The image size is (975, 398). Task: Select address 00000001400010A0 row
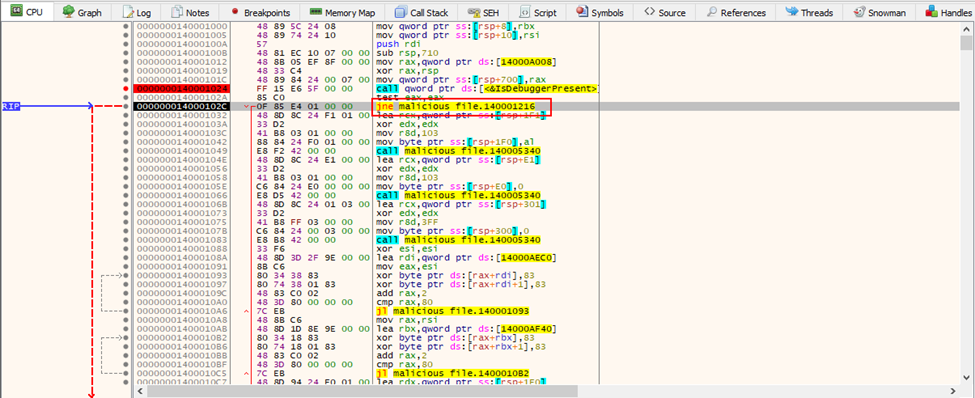182,302
